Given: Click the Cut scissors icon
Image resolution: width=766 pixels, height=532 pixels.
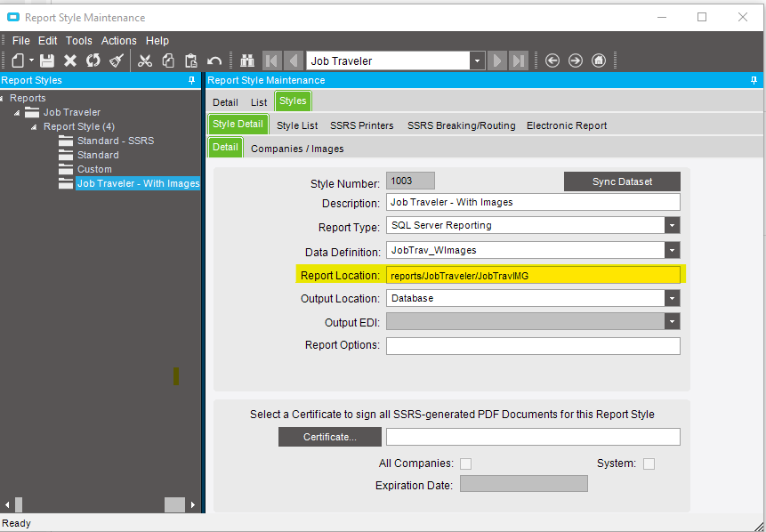Looking at the screenshot, I should 145,60.
